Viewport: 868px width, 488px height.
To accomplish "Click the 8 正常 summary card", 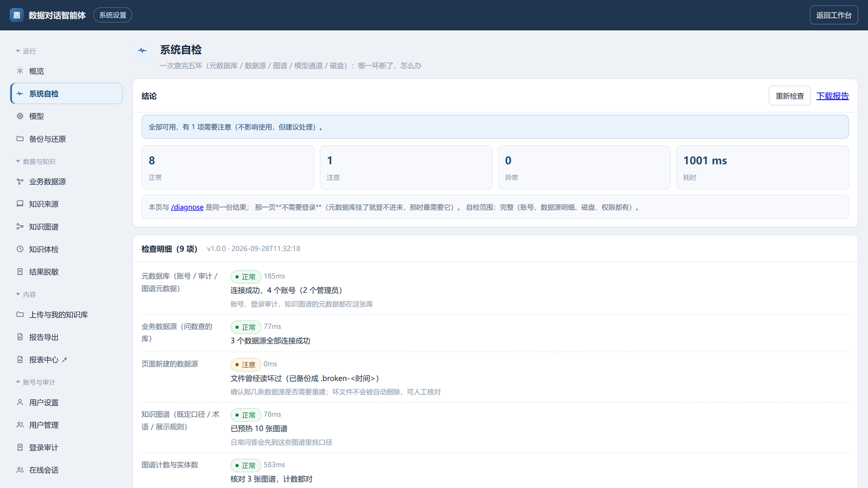I will (x=228, y=168).
